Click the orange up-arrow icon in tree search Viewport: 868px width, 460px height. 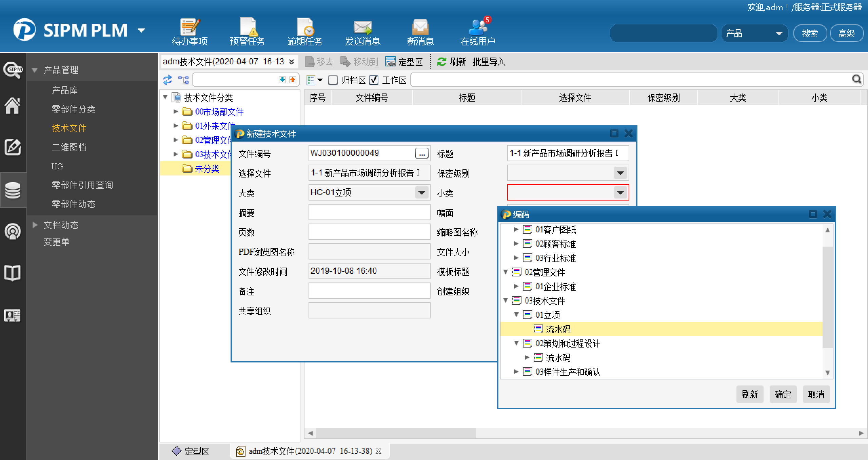292,80
